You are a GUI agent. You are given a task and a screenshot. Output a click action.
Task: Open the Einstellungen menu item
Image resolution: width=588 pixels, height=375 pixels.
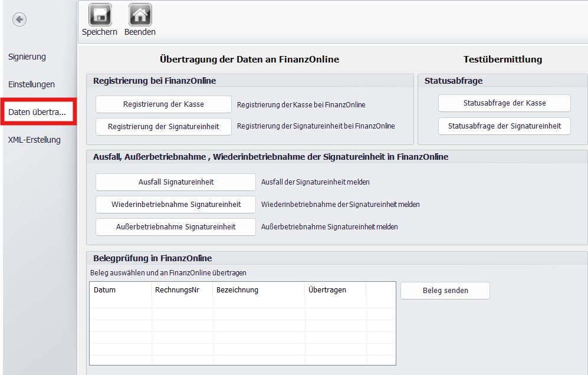[31, 84]
